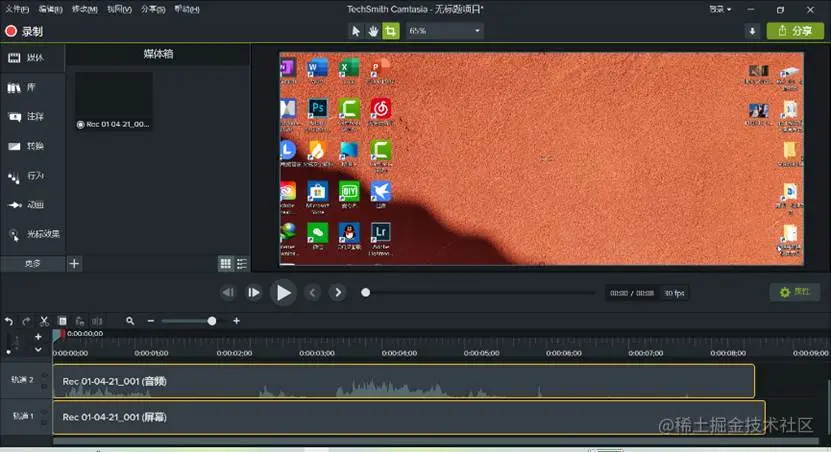Step forward one frame
This screenshot has width=831, height=452.
click(254, 293)
